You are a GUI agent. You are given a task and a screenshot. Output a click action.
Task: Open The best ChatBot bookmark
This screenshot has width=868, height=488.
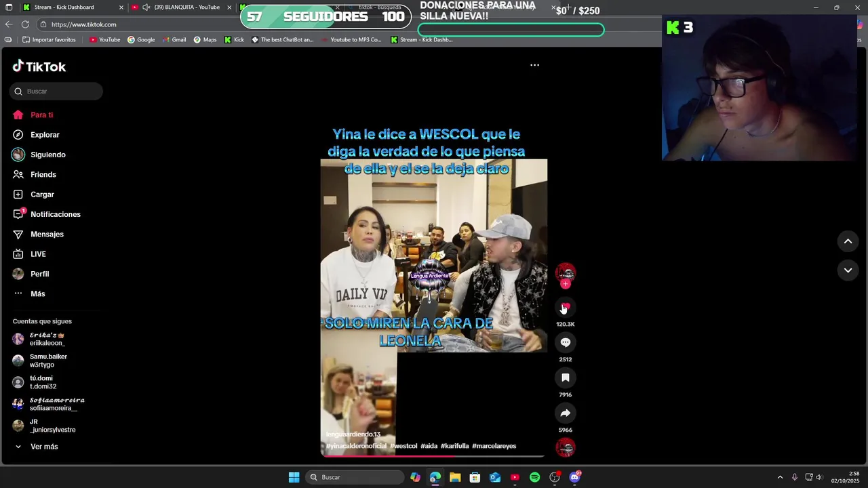282,40
